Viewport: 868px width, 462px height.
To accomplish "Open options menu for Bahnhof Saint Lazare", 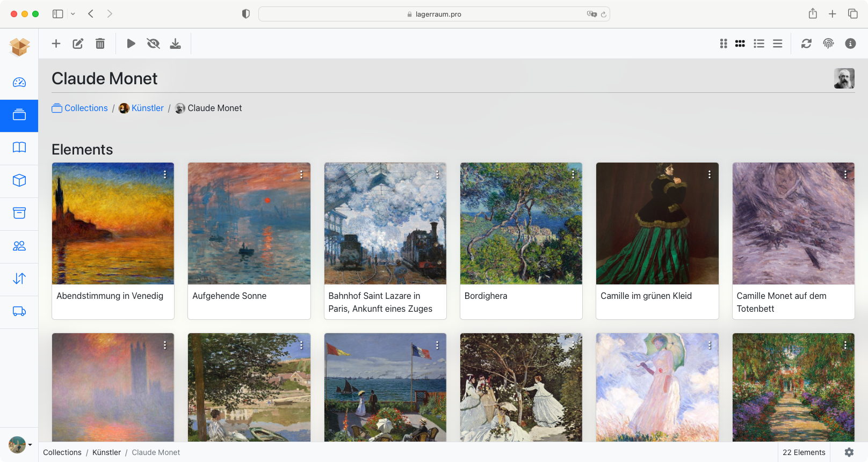I will pos(437,174).
